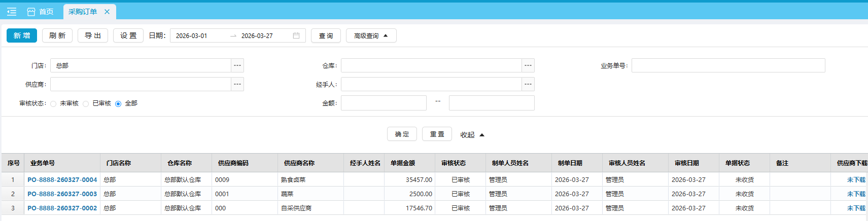Click the 新增 button
Viewport: 868px width, 221px height.
coord(22,35)
